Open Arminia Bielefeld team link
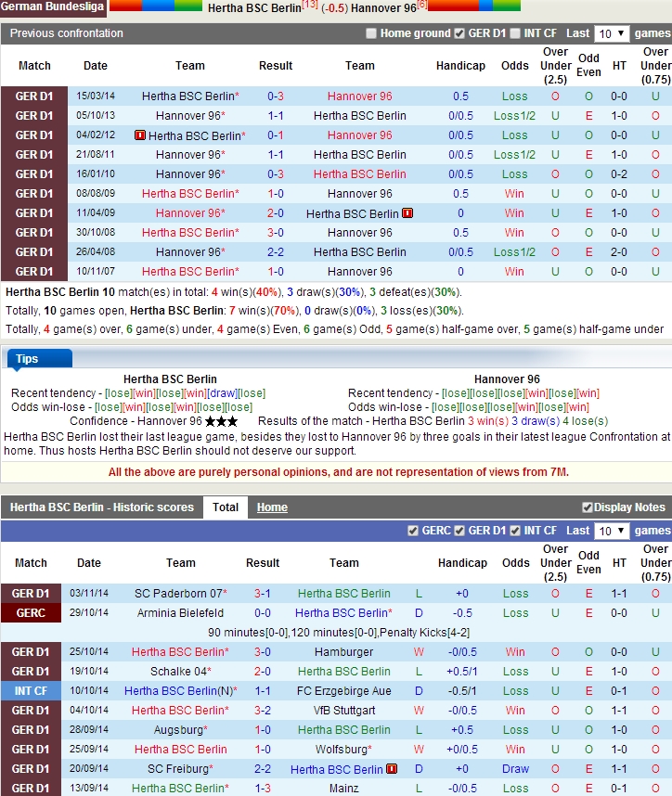Screen dimensions: 672x796 [x=180, y=612]
